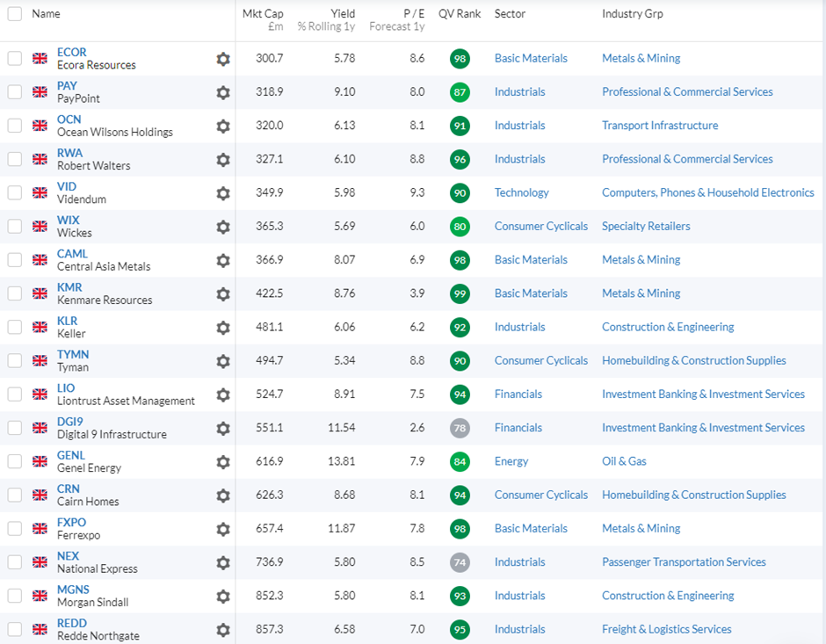826x644 pixels.
Task: Open the gear menu for Genel Energy
Action: (x=223, y=462)
